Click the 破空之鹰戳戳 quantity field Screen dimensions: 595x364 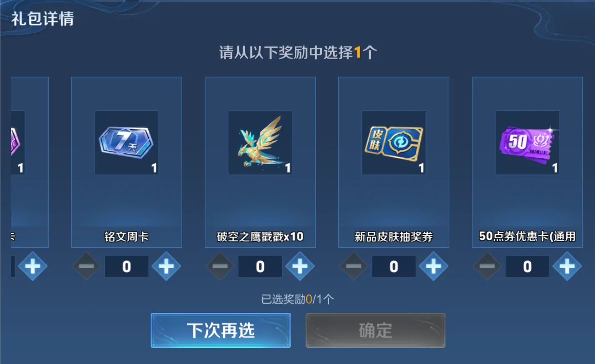pos(260,266)
